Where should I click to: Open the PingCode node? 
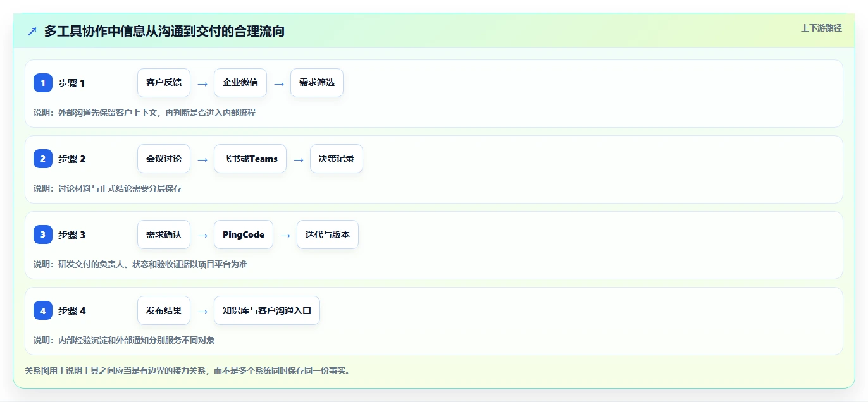tap(244, 234)
